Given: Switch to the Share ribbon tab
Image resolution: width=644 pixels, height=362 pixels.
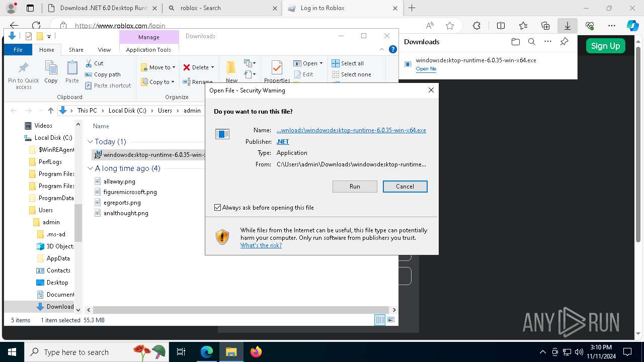Looking at the screenshot, I should pyautogui.click(x=76, y=50).
